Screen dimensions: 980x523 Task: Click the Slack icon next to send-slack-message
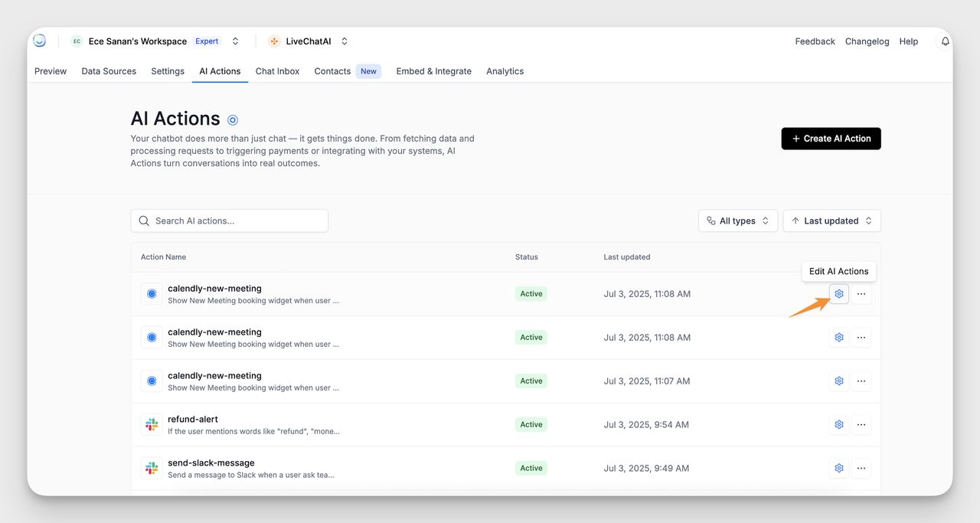tap(152, 469)
